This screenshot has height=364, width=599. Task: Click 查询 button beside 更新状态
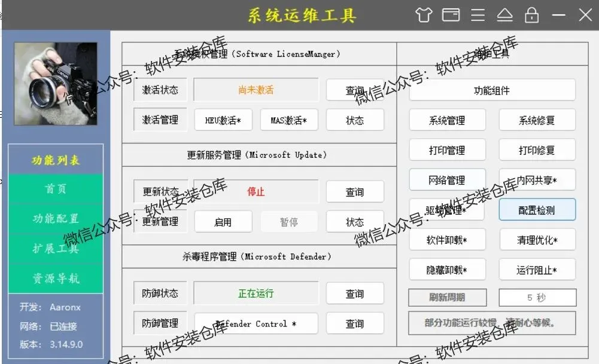[x=355, y=191]
